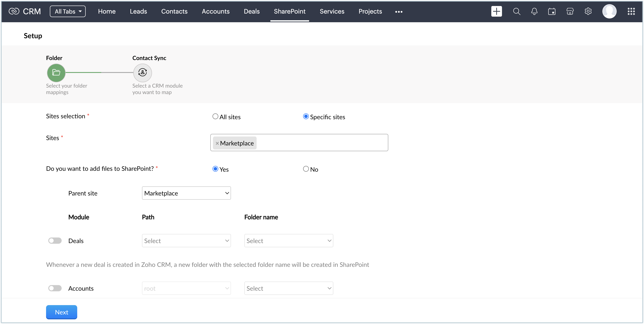Enable the Deals module toggle
This screenshot has width=644, height=324.
55,241
